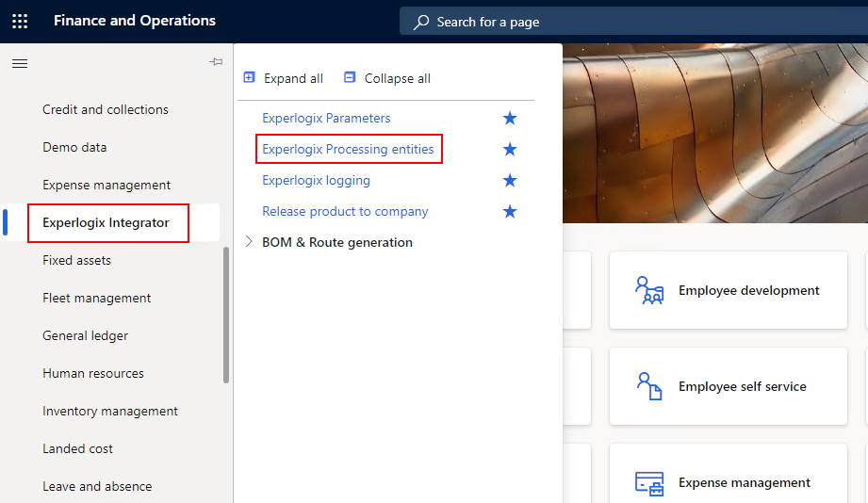Click the navigation pane scrollbar

click(x=226, y=315)
